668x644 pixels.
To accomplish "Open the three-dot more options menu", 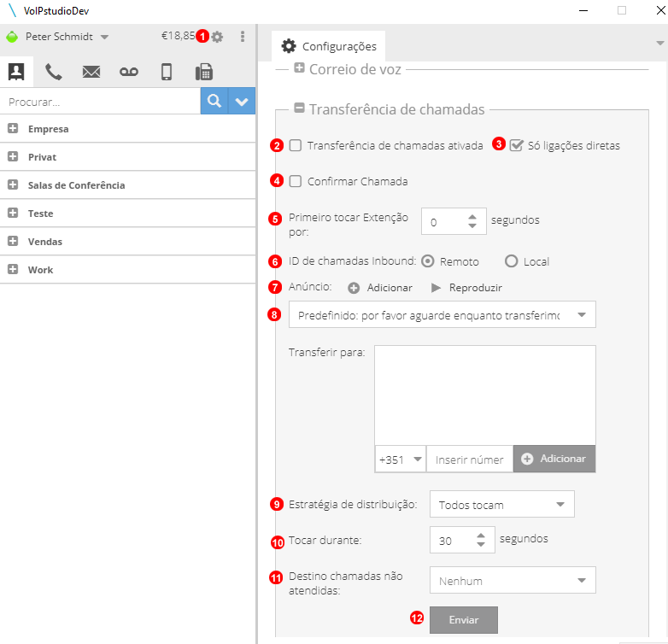I will click(243, 37).
